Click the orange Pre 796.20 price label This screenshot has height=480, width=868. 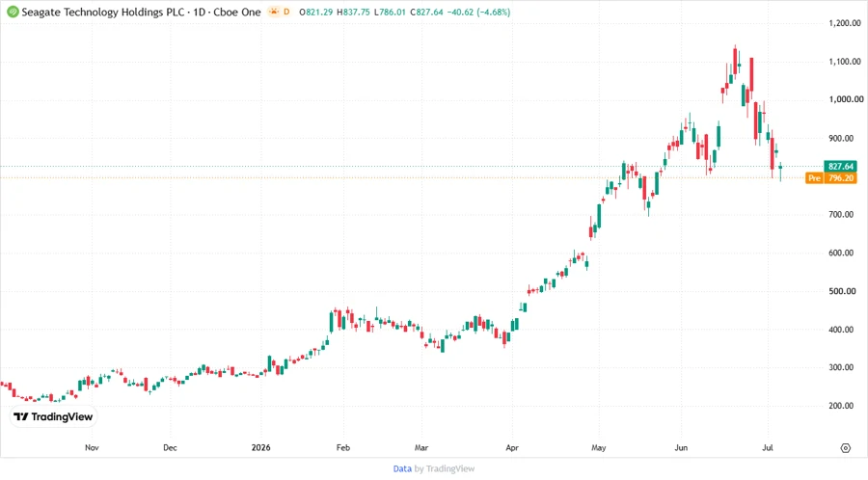point(831,178)
